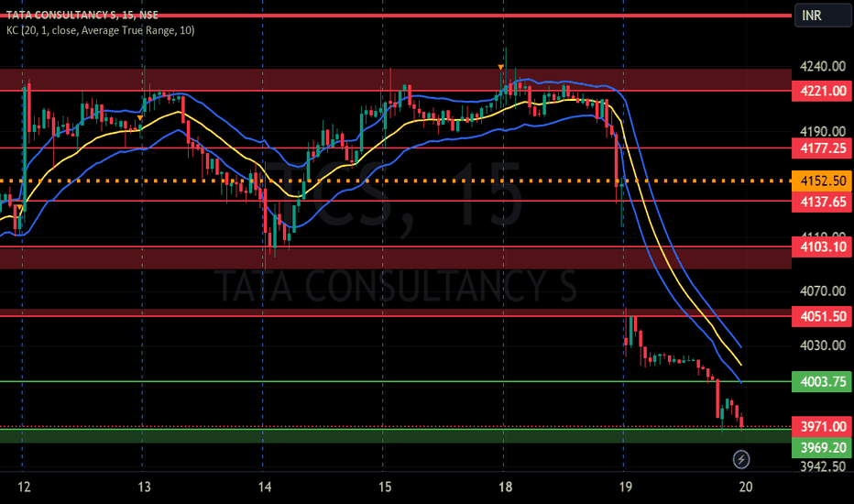854x504 pixels.
Task: Click the orange 4152.50 price label
Action: [822, 181]
